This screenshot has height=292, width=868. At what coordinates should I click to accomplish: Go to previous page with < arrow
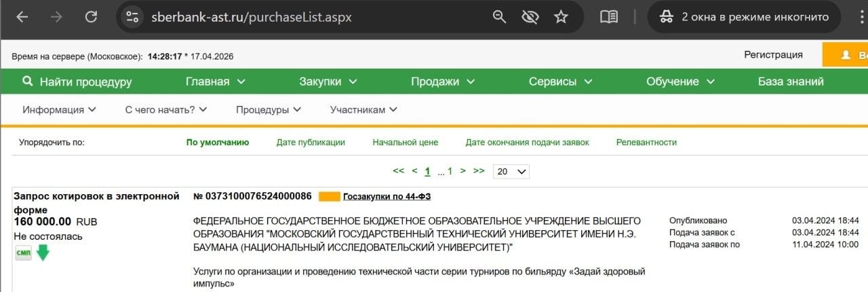[414, 171]
